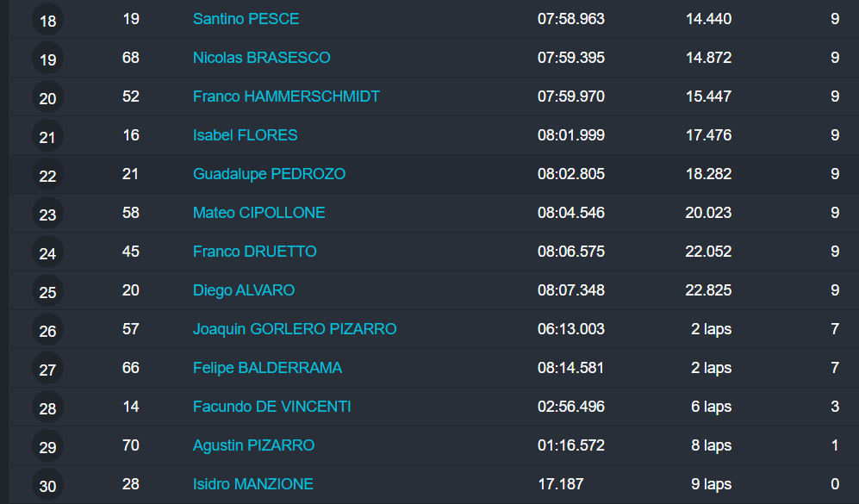Click the position 18 circle badge
859x504 pixels.
coord(47,20)
